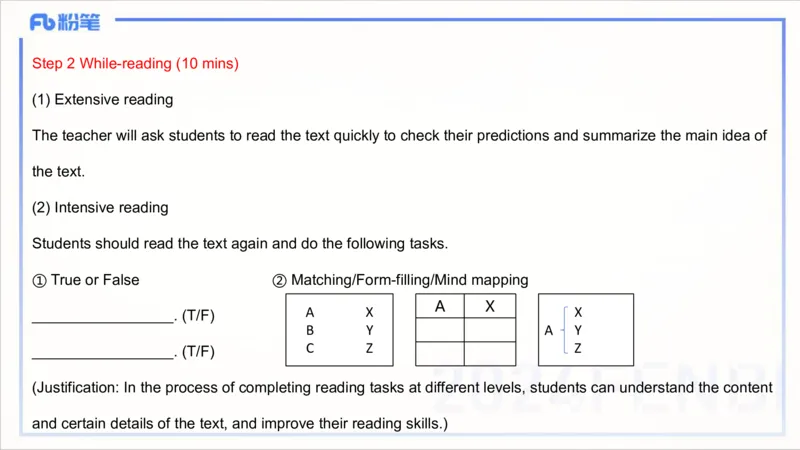Click the header cell X in the table

(490, 307)
